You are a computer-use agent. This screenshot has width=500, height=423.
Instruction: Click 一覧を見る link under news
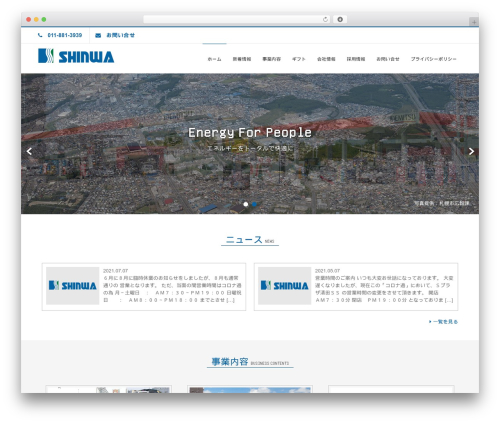point(443,322)
